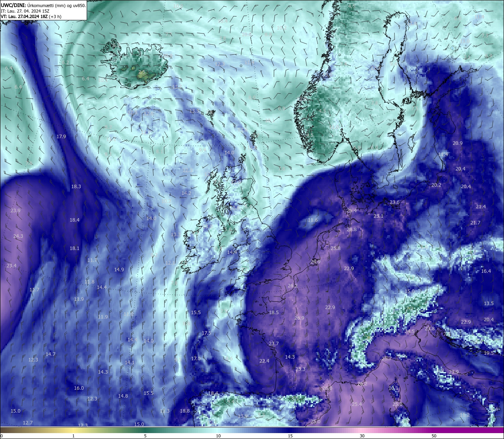The width and height of the screenshot is (504, 439).
Task: Click the 11.6 value over the North Sea
Action: 313,220
